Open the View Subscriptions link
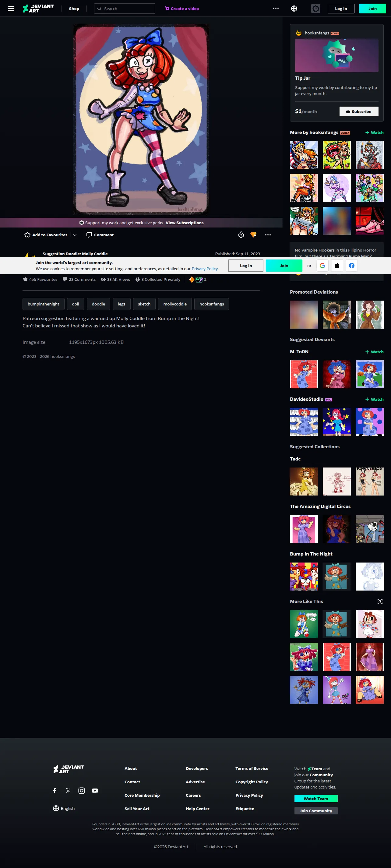 click(x=185, y=223)
